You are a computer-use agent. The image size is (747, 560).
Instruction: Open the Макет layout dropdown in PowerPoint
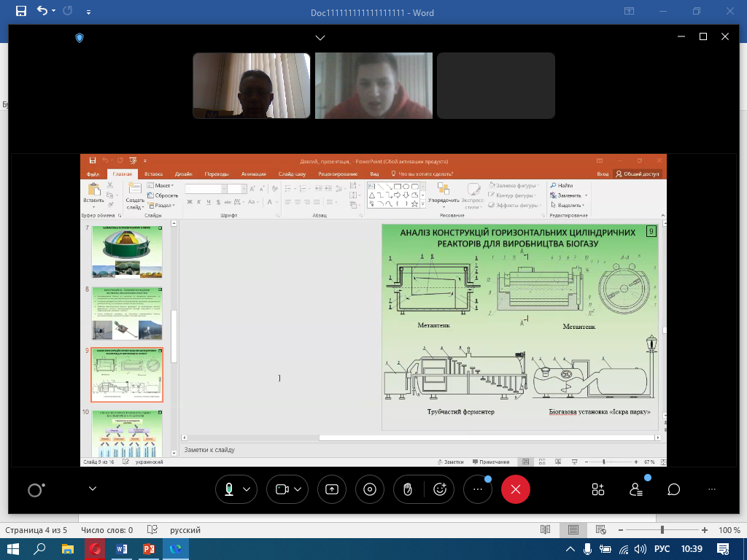tap(160, 186)
